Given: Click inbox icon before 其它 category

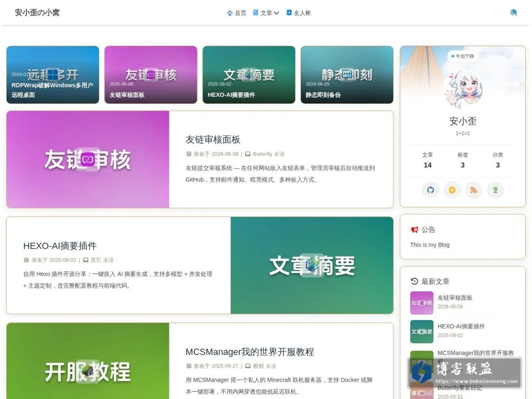Looking at the screenshot, I should 86,260.
